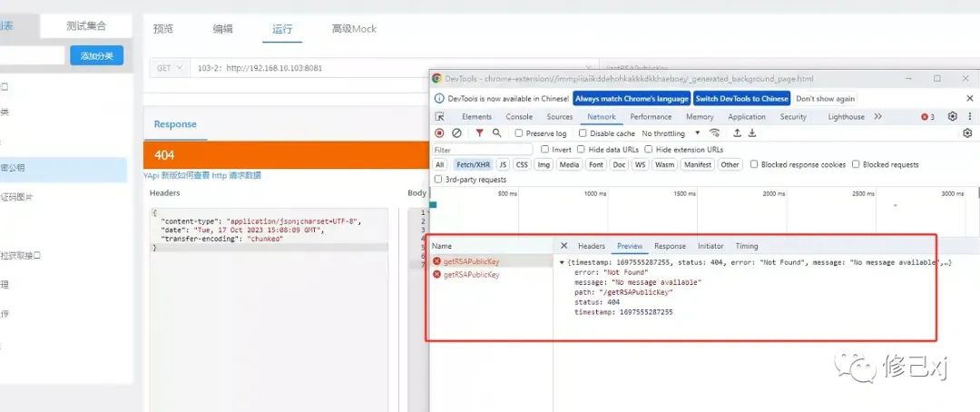Click Always match Chrome's language button

tap(632, 99)
